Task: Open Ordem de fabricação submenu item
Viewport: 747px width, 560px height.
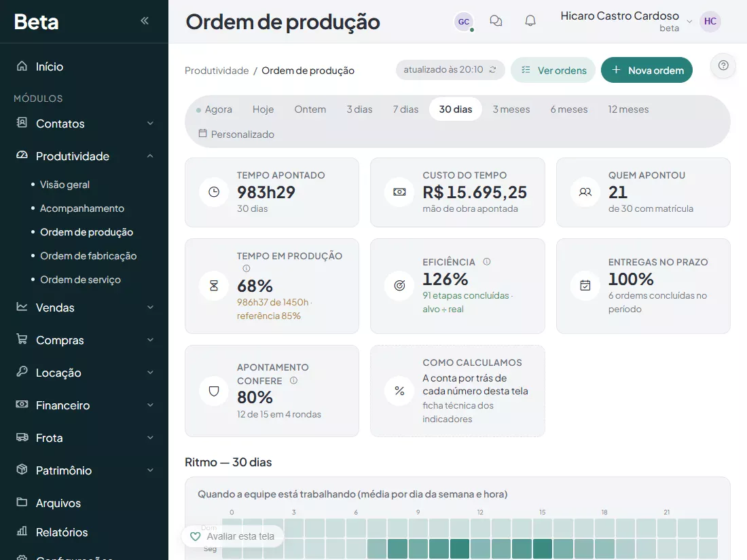Action: pyautogui.click(x=88, y=256)
